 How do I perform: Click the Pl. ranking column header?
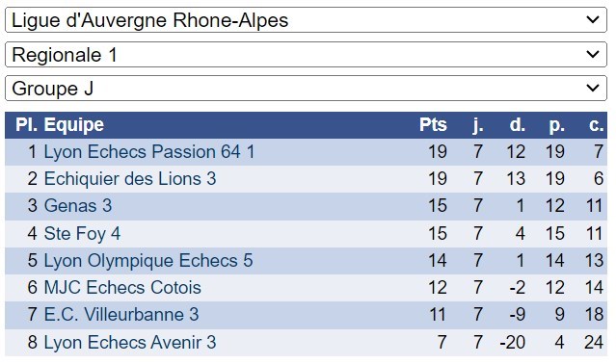coord(26,125)
